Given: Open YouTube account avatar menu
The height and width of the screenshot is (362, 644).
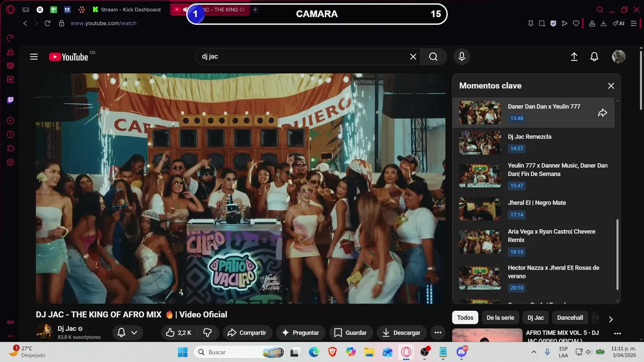Looking at the screenshot, I should point(618,57).
